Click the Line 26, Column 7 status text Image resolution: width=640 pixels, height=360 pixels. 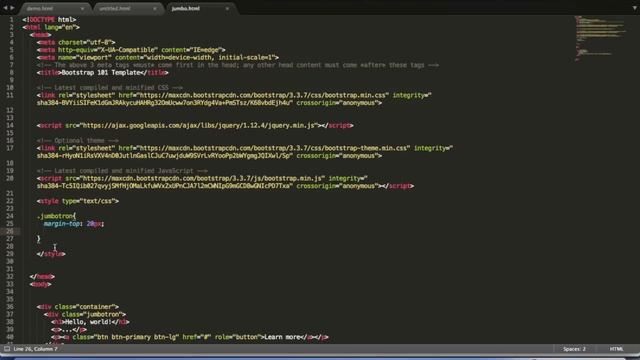coord(36,349)
